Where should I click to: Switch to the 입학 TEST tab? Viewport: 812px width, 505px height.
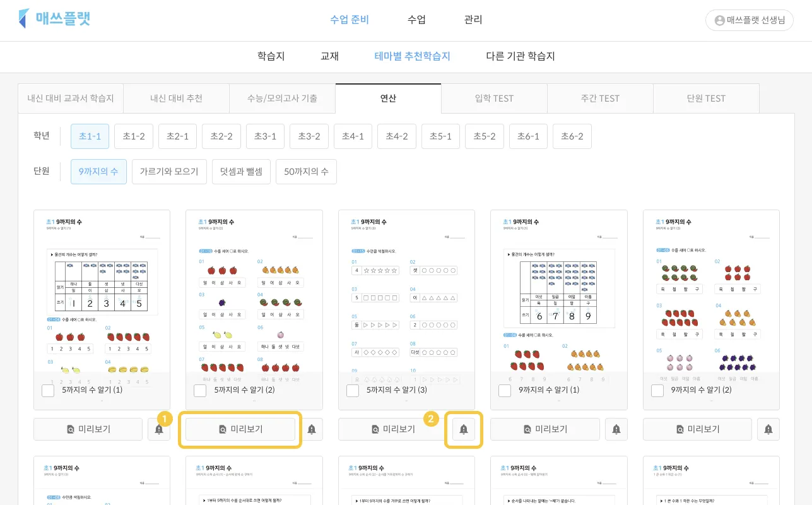coord(495,98)
